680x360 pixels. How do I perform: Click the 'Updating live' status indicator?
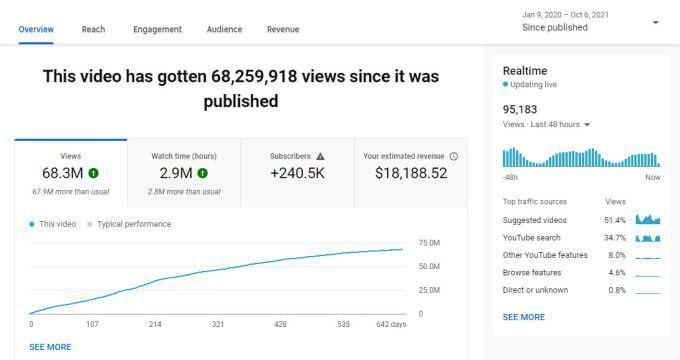pos(530,84)
